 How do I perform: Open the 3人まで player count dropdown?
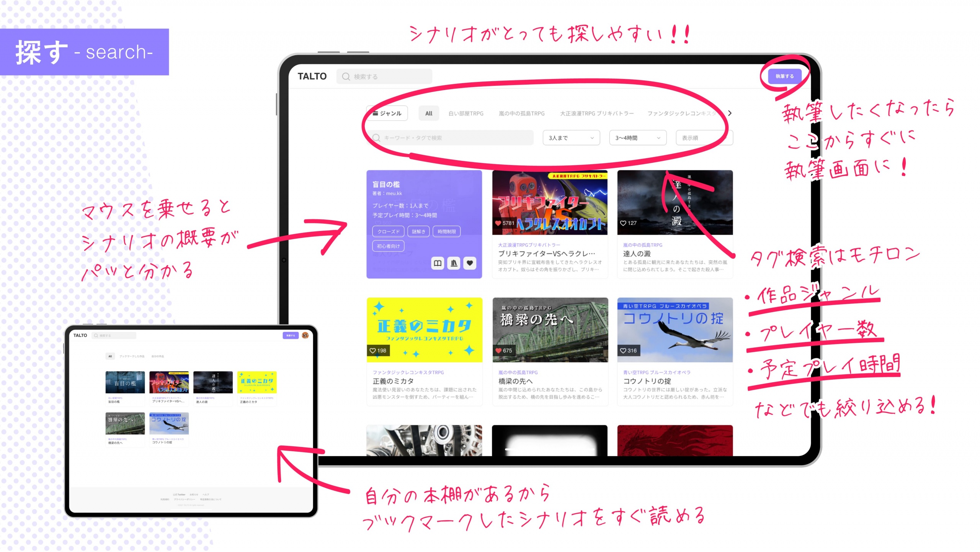click(571, 138)
